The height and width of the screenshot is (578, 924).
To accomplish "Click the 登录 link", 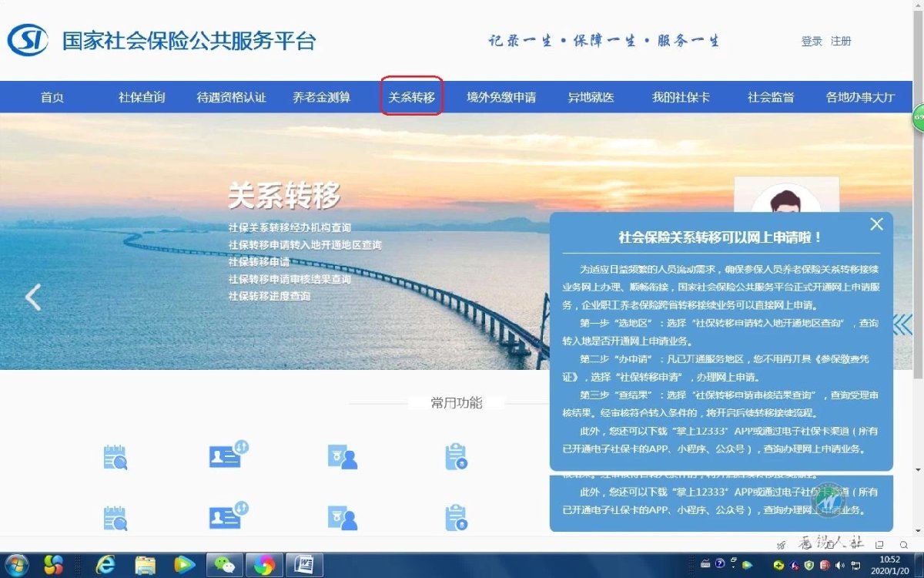I will [812, 41].
